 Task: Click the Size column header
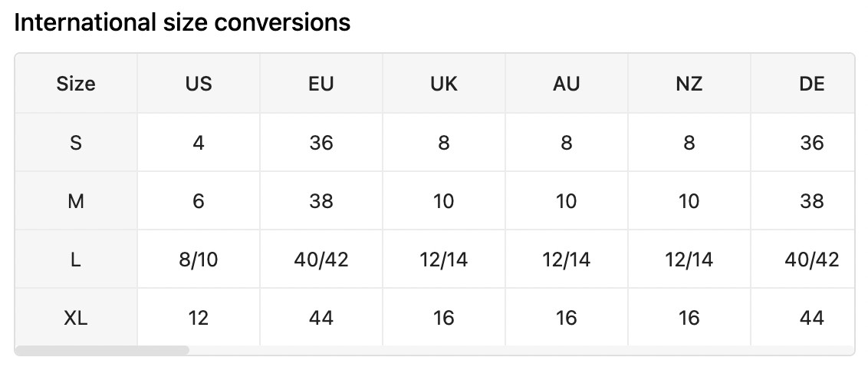76,84
